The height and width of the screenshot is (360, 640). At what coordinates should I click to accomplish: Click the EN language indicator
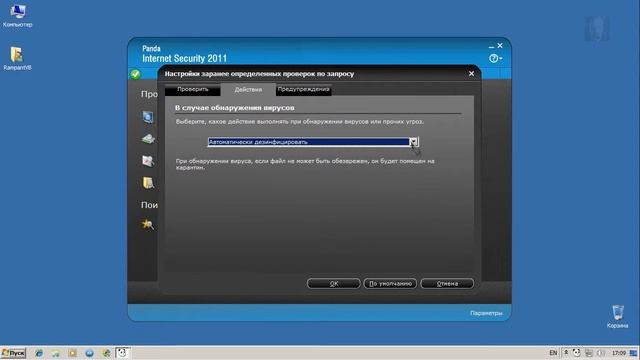553,353
